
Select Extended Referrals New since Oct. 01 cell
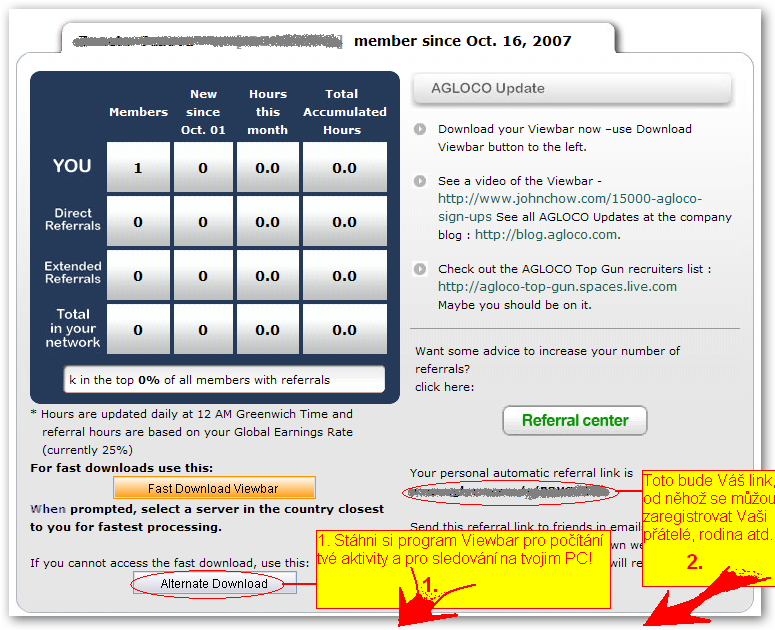203,275
